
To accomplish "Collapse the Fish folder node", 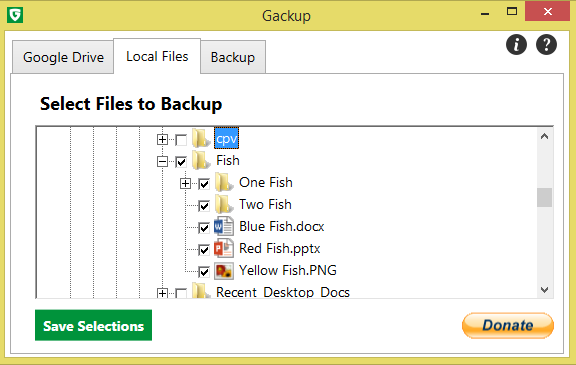I will (x=162, y=162).
